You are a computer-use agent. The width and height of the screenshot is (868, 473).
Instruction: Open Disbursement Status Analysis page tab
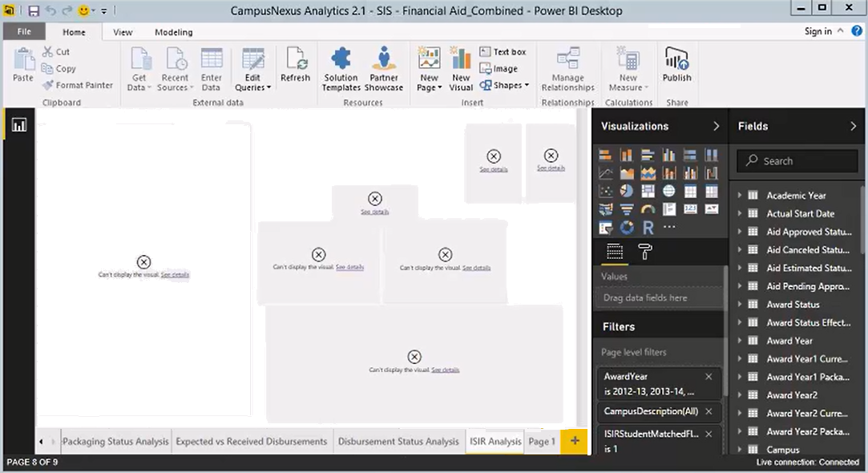[x=398, y=442]
